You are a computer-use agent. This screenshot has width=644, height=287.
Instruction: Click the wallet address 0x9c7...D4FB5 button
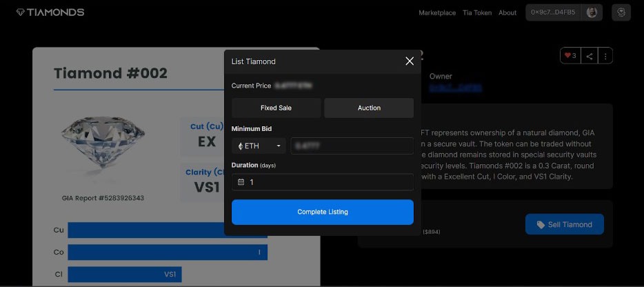pyautogui.click(x=553, y=12)
